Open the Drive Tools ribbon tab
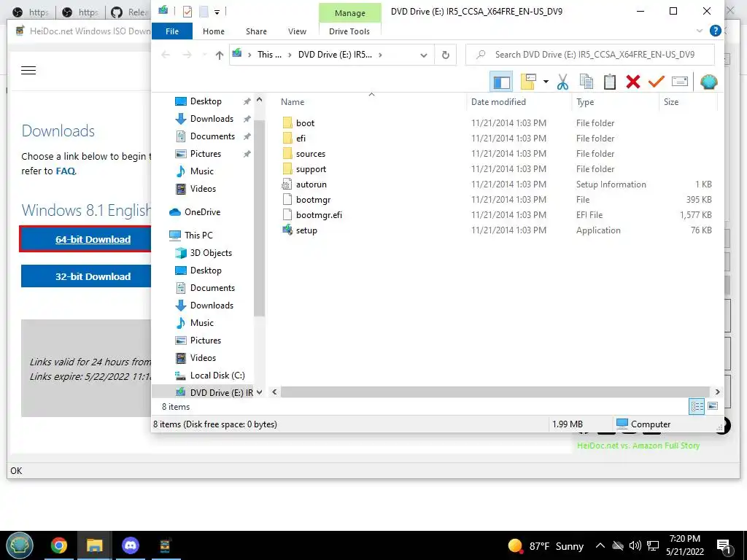This screenshot has width=747, height=560. point(349,31)
